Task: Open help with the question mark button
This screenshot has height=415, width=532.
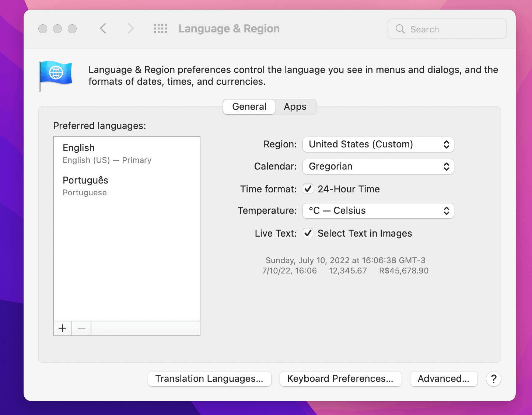Action: coord(493,379)
